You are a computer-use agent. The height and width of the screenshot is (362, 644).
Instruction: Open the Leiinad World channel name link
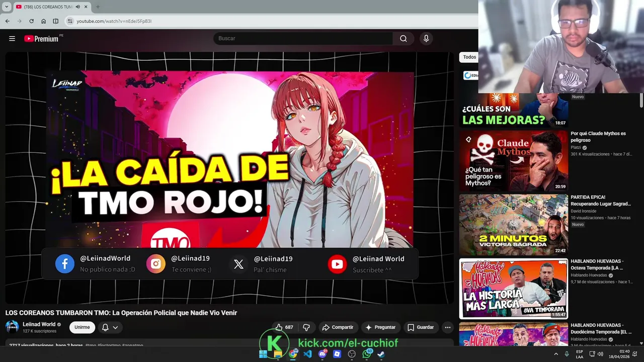[39, 324]
